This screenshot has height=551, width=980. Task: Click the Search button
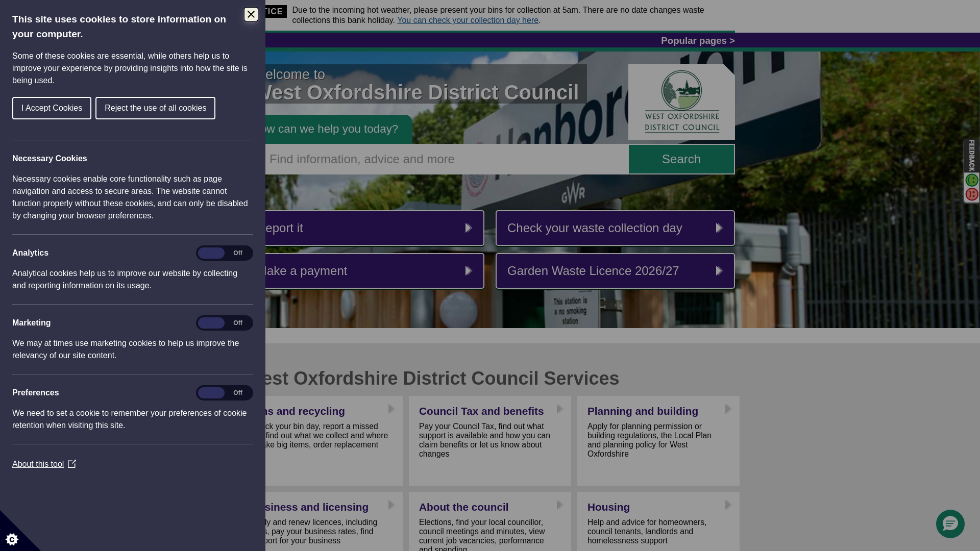point(681,159)
